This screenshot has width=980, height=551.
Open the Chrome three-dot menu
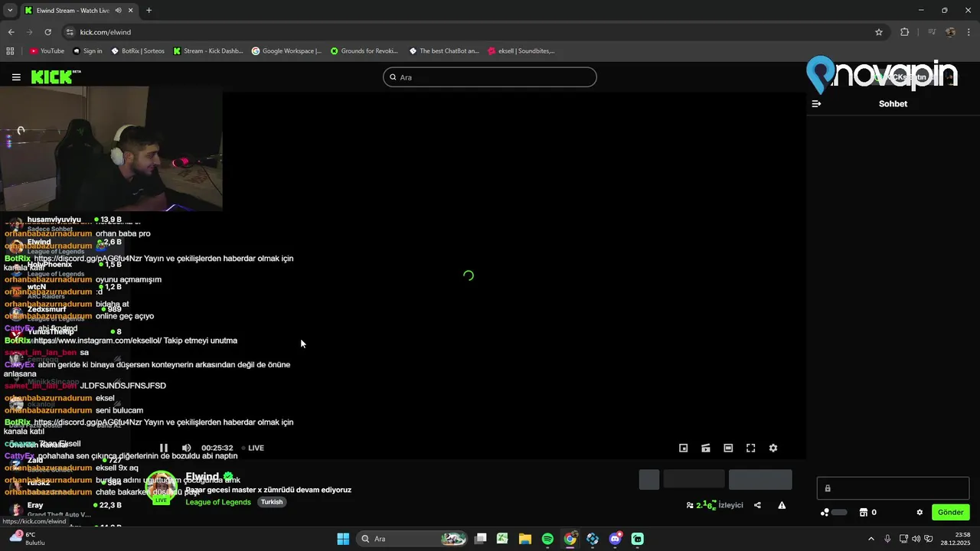[x=969, y=32]
